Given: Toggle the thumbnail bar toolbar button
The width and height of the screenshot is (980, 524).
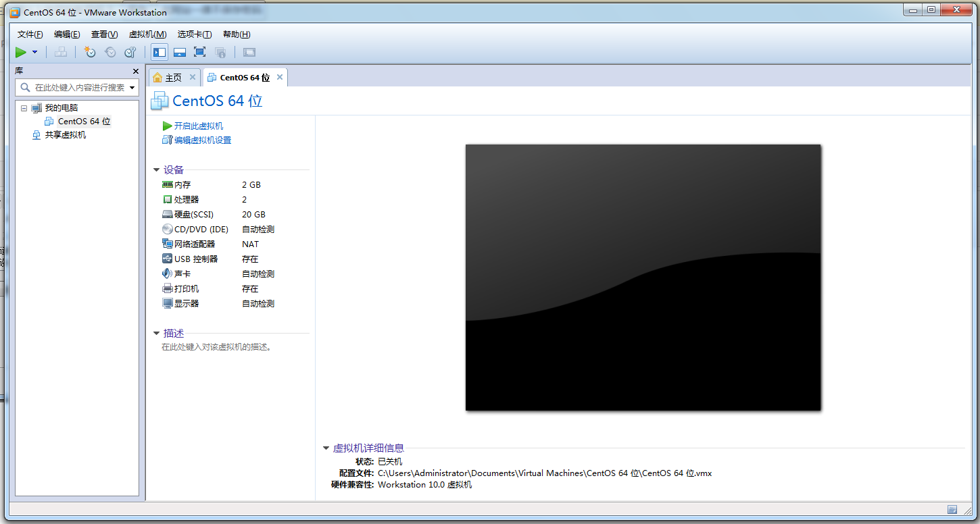Looking at the screenshot, I should pyautogui.click(x=179, y=52).
